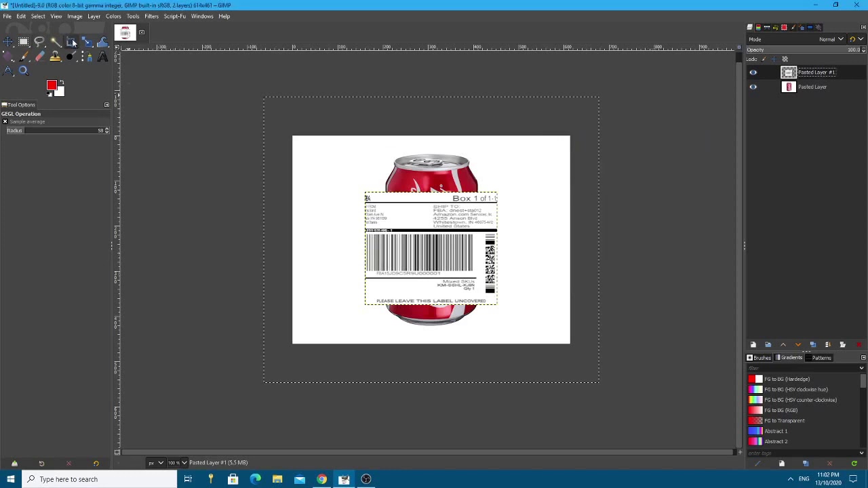
Task: Select the Measure tool
Action: tap(7, 71)
